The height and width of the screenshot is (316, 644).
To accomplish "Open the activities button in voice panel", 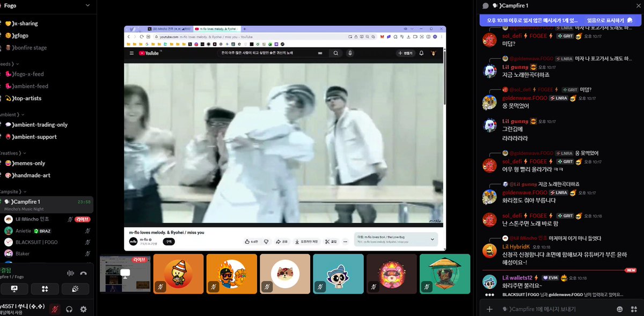I will click(45, 289).
